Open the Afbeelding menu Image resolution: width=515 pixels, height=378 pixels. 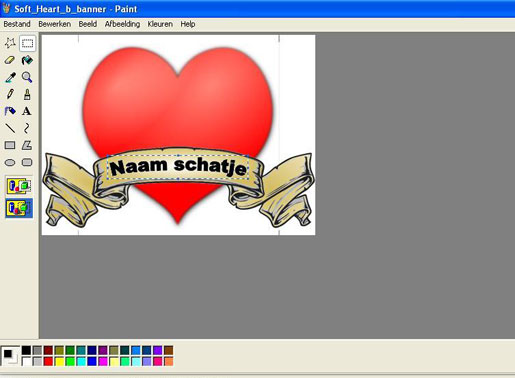point(122,24)
